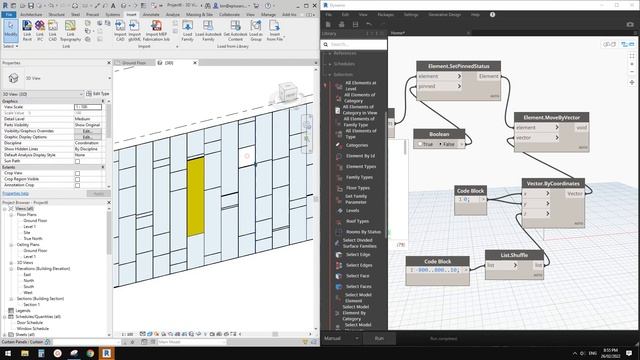The image size is (640, 360).
Task: Click the camera export icon in Dynamo
Action: click(630, 24)
